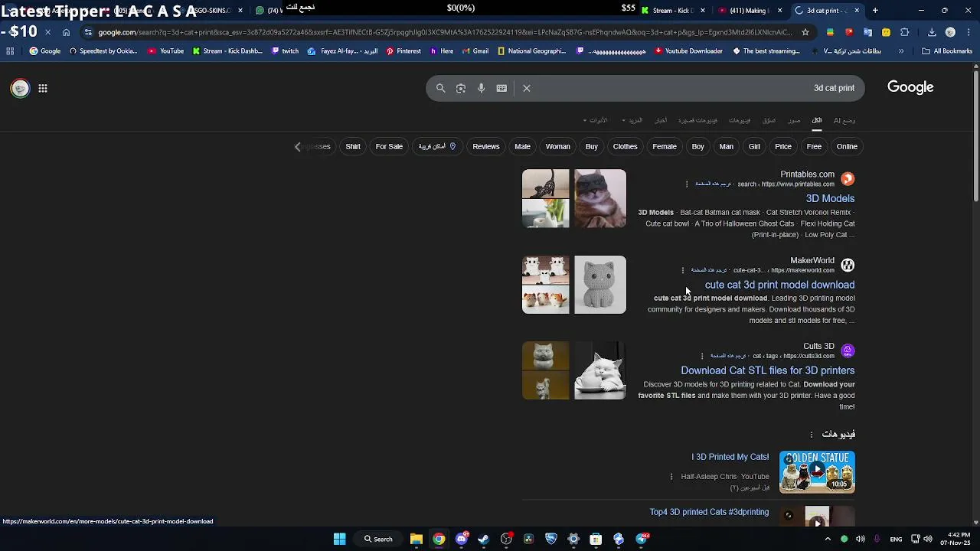Switch to the Stream - Kick browser tab
The height and width of the screenshot is (551, 980).
(674, 11)
